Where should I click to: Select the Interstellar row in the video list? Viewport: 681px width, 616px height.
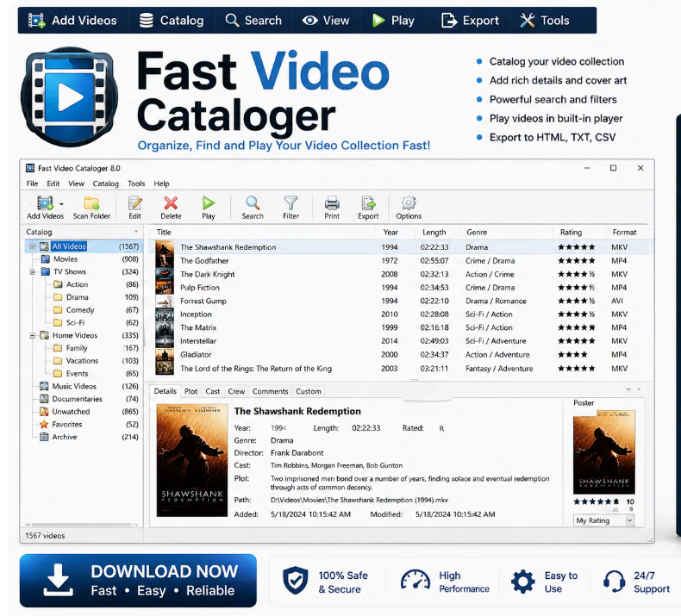pyautogui.click(x=400, y=341)
